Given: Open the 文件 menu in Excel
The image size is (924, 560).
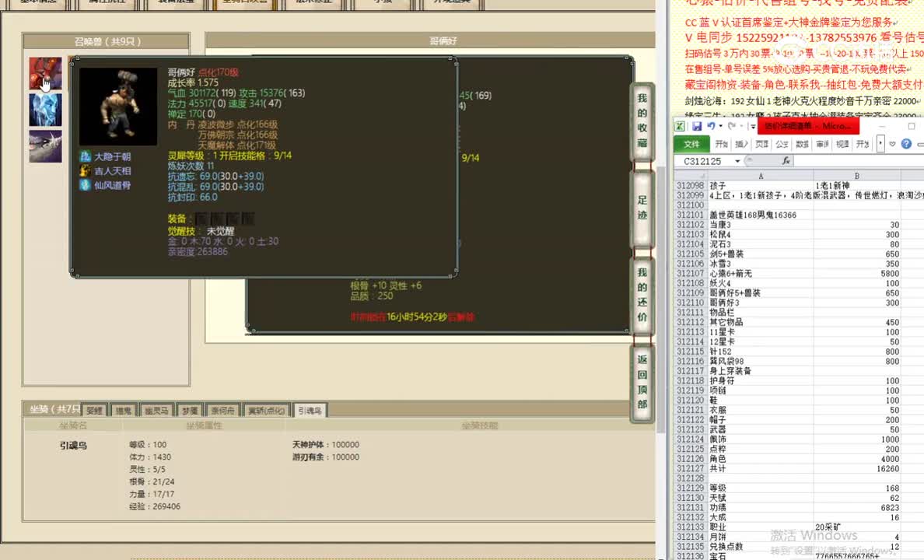Looking at the screenshot, I should (x=691, y=143).
